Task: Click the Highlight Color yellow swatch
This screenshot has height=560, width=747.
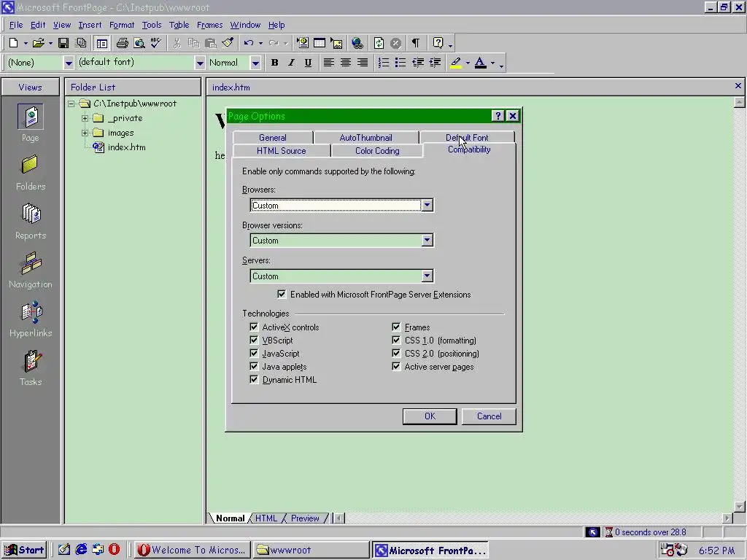Action: click(x=456, y=63)
